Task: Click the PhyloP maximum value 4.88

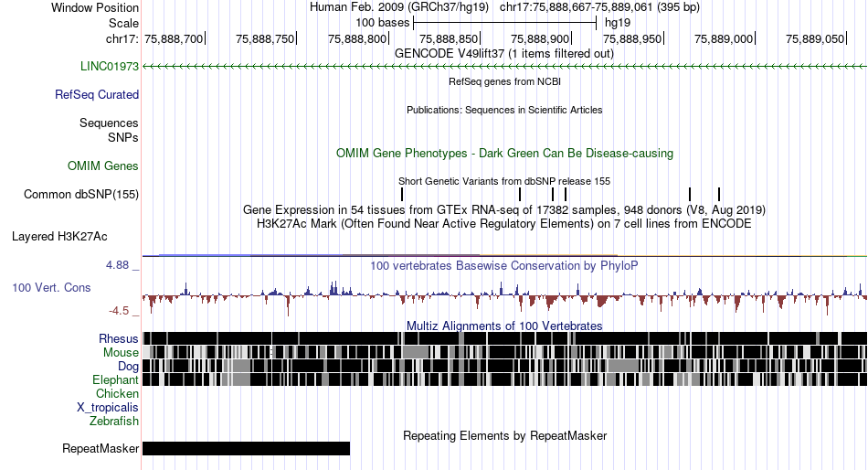Action: click(117, 265)
